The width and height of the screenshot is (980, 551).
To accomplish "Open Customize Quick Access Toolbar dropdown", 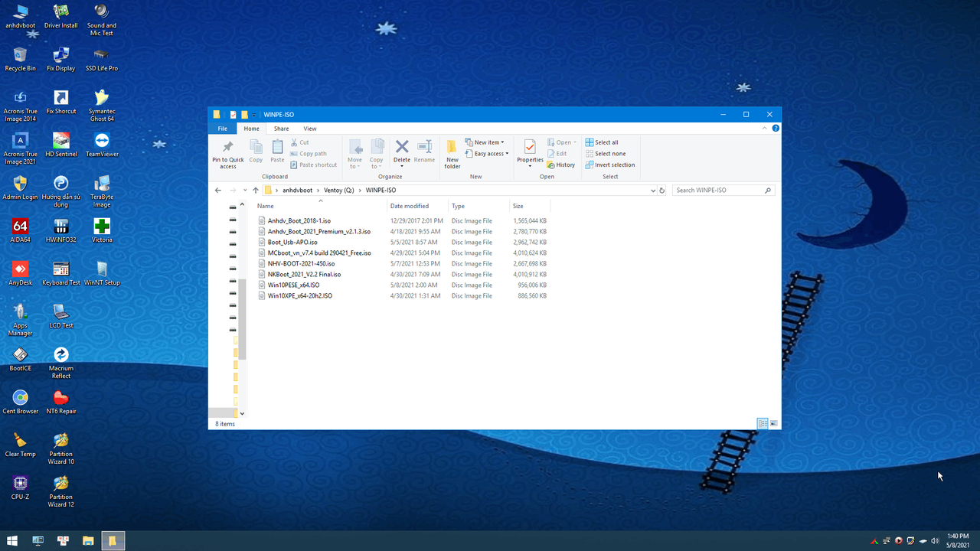I will (254, 115).
